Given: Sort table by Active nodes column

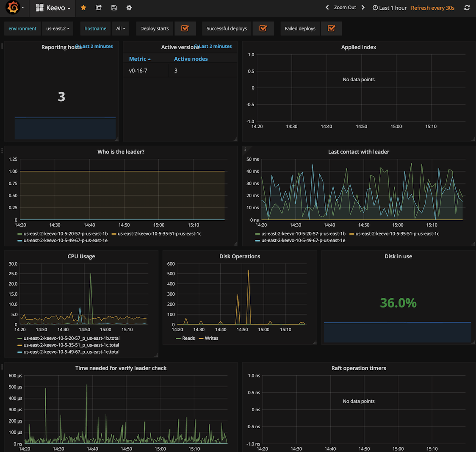Looking at the screenshot, I should tap(191, 59).
